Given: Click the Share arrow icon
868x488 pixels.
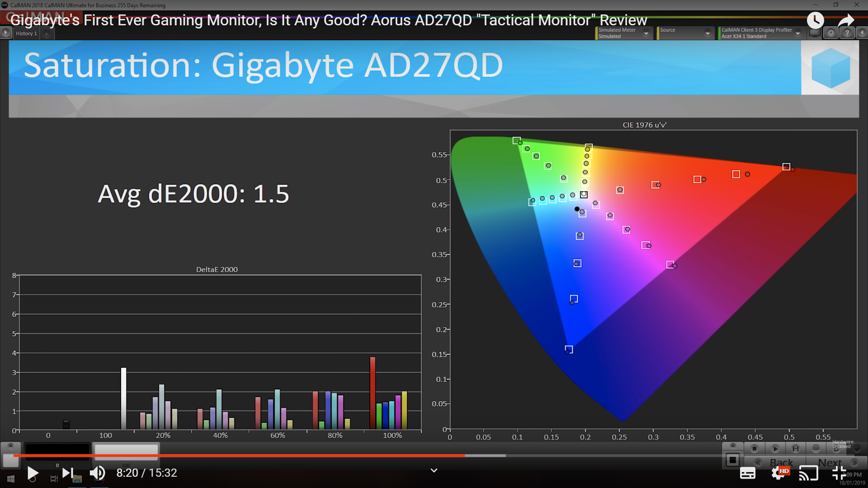Looking at the screenshot, I should pos(846,20).
